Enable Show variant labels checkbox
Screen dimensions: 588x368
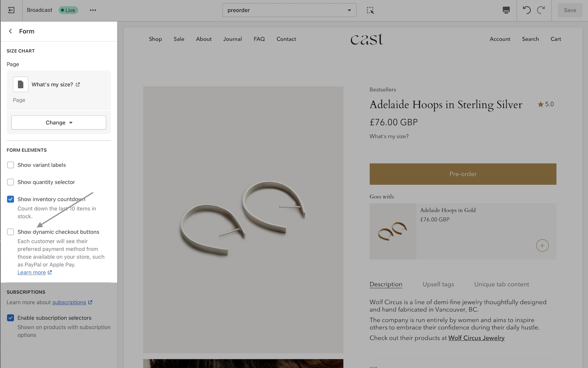tap(11, 165)
